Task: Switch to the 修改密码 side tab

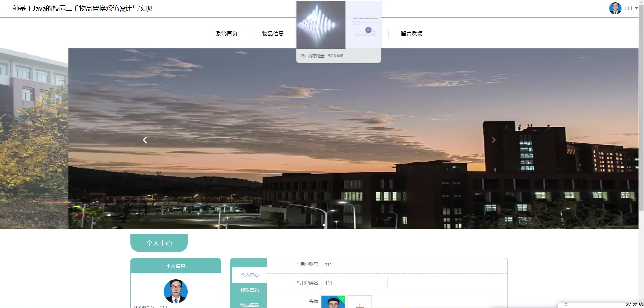Action: (x=250, y=290)
